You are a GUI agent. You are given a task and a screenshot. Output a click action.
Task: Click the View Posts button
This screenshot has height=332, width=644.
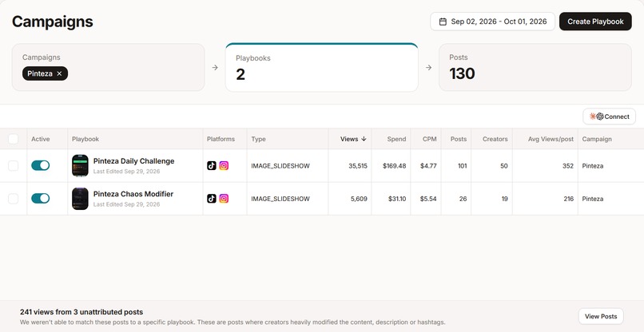(x=601, y=316)
